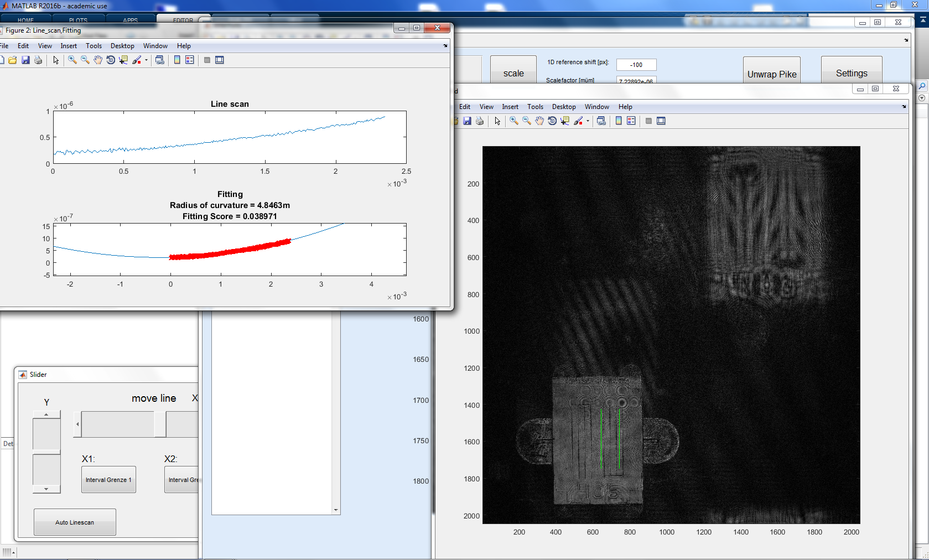The image size is (929, 560).
Task: Toggle Show Plot Tools in Line_scan figure
Action: [x=220, y=60]
